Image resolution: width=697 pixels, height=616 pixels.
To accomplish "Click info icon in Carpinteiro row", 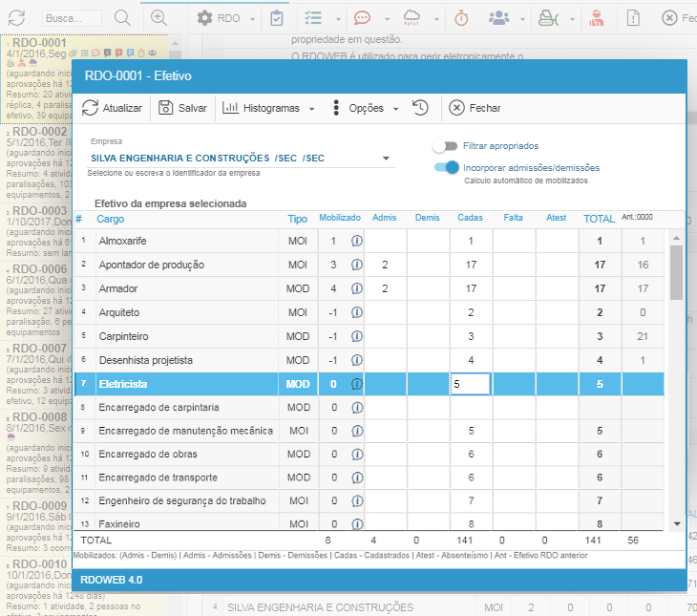I will coord(357,336).
